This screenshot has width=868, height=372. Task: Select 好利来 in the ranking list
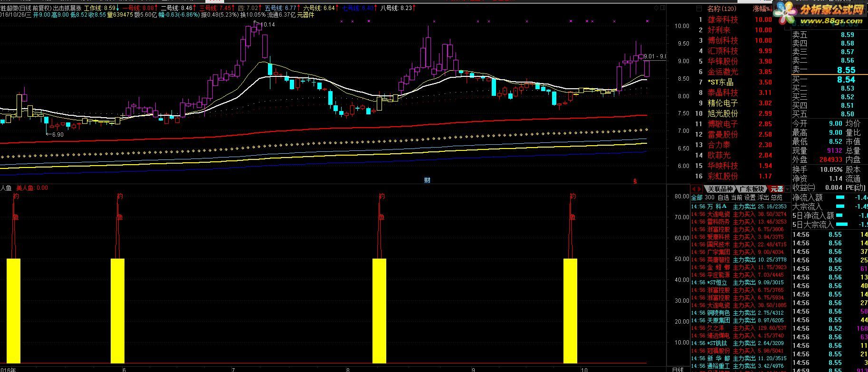[719, 30]
